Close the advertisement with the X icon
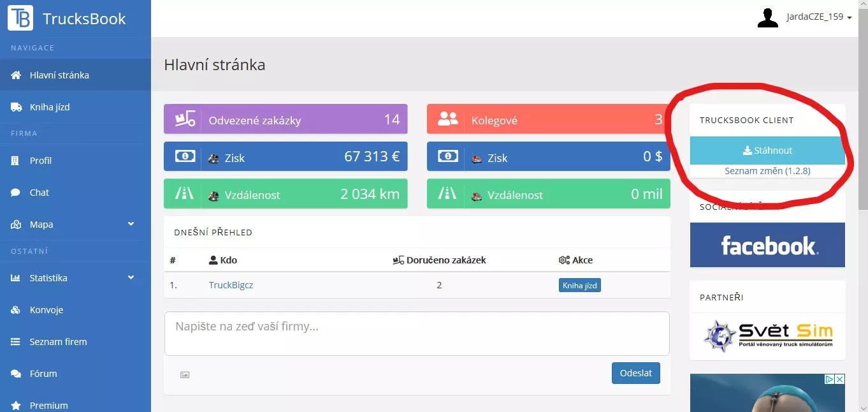 (x=840, y=379)
